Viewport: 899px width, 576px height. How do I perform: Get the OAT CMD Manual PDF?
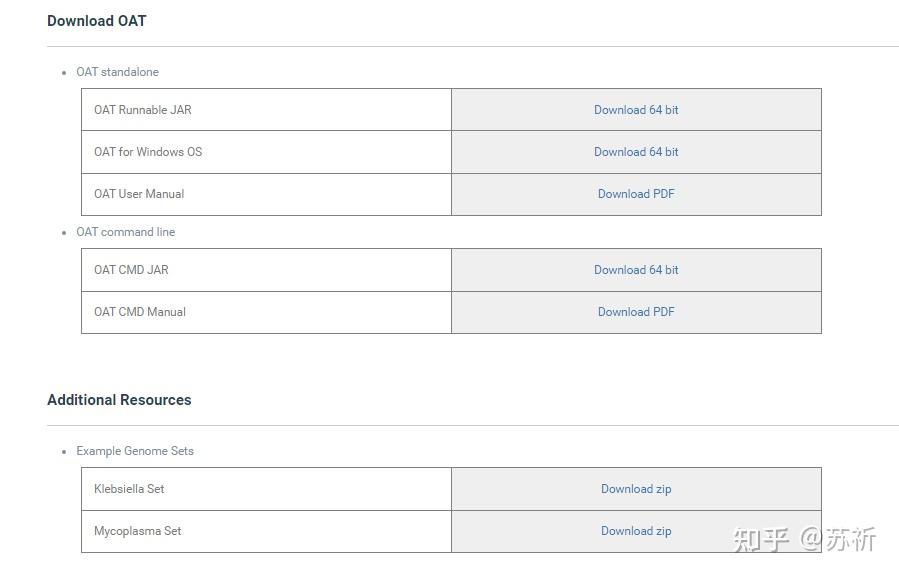click(636, 312)
